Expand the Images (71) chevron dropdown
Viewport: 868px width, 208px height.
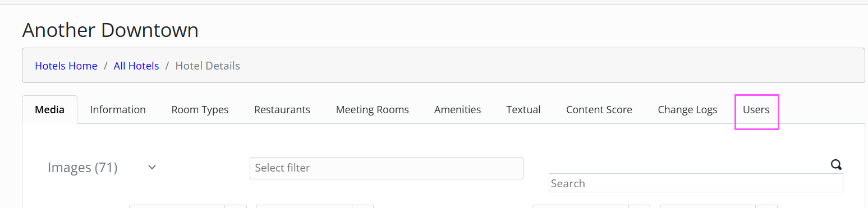pos(152,168)
